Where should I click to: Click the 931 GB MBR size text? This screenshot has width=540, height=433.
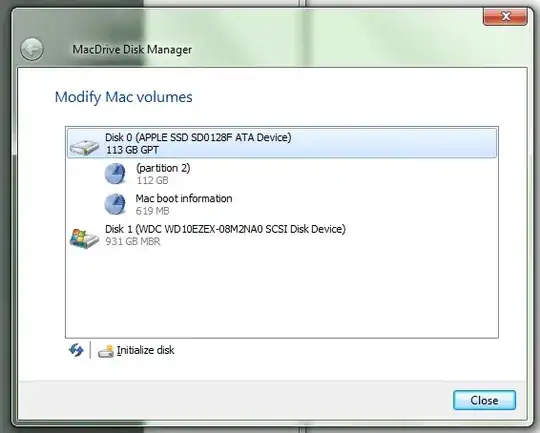coord(133,241)
